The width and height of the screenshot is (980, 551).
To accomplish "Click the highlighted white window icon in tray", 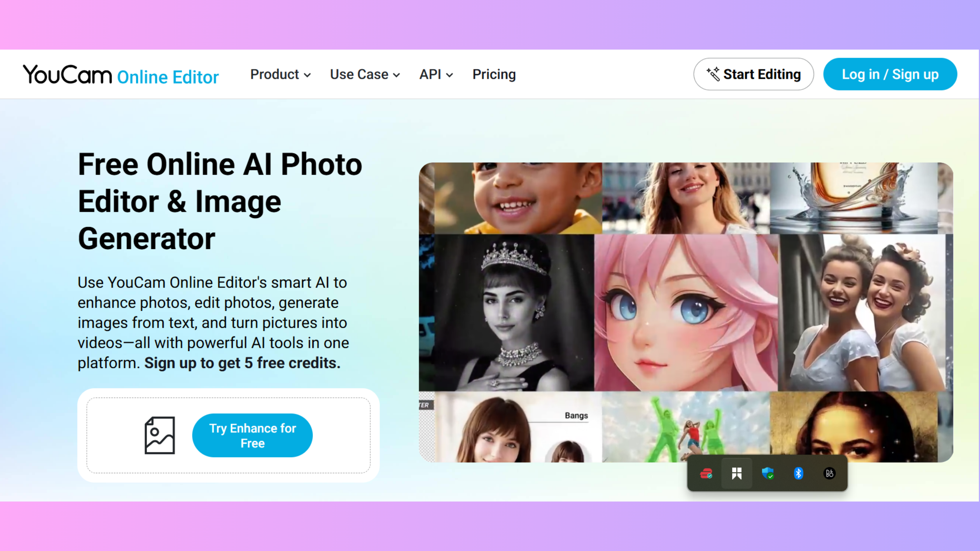I will pos(736,473).
